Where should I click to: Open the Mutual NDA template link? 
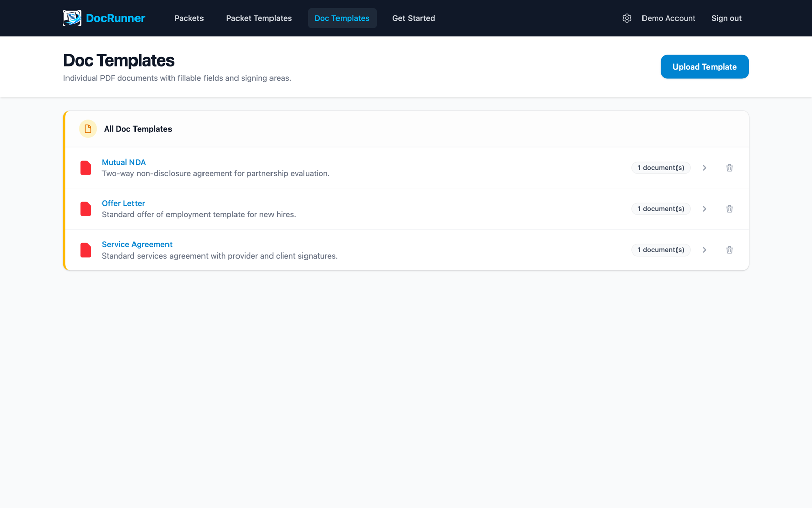tap(123, 162)
